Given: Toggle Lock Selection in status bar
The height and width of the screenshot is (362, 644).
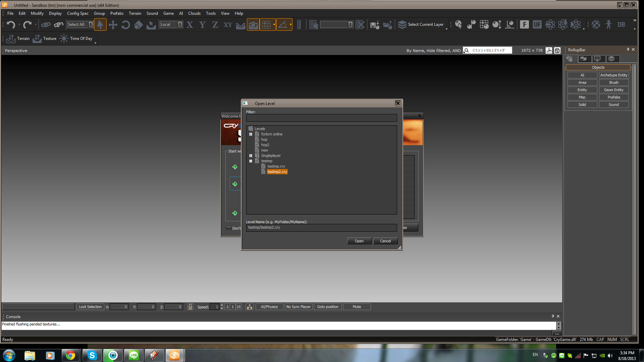Looking at the screenshot, I should 90,307.
